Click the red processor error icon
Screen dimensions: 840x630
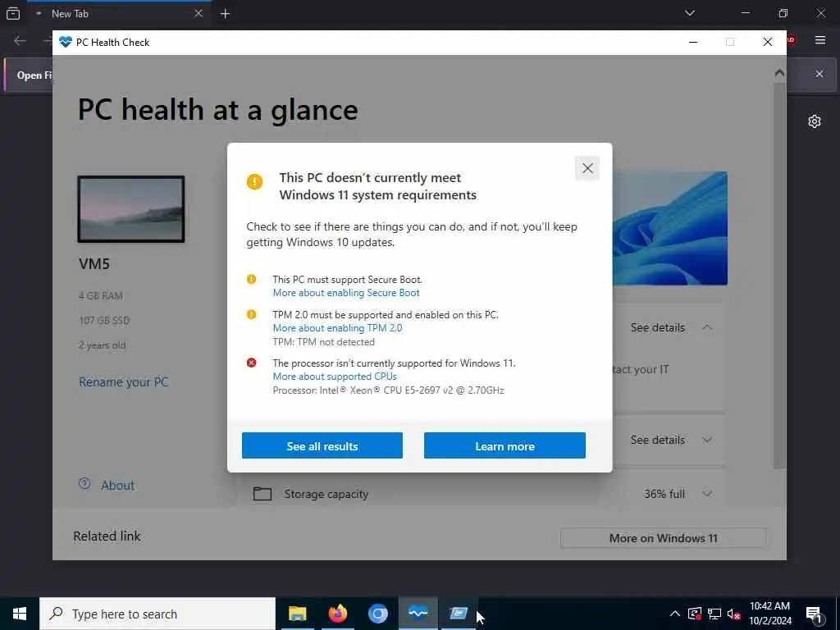(x=251, y=363)
